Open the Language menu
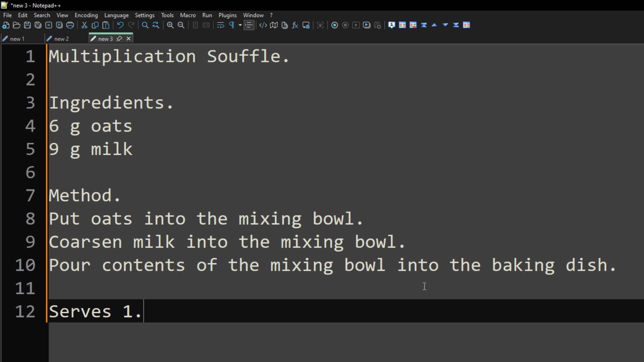The height and width of the screenshot is (362, 644). [116, 15]
